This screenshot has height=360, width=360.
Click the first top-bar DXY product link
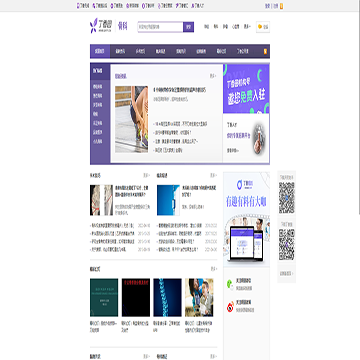(83, 6)
